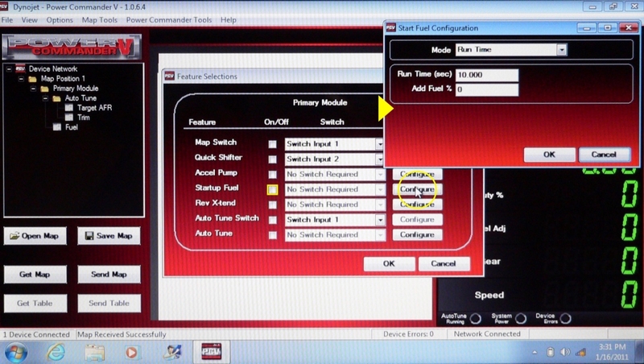Open the Internet Explorer taskbar icon
Image resolution: width=644 pixels, height=364 pixels.
click(56, 352)
